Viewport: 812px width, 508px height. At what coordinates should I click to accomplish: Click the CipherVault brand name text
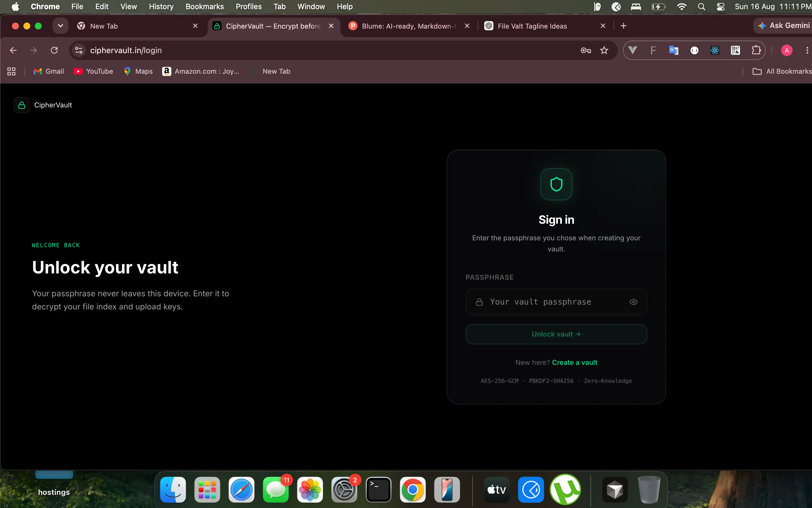tap(53, 105)
